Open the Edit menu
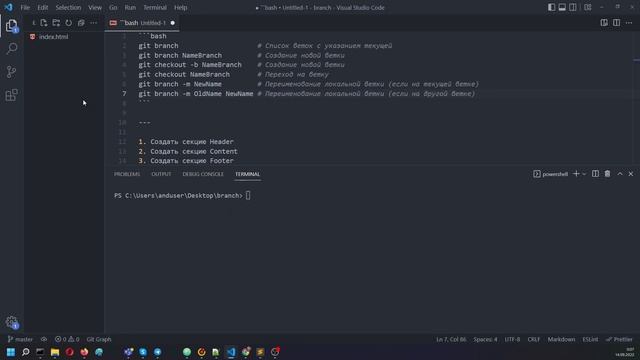The height and width of the screenshot is (360, 640). [x=43, y=7]
